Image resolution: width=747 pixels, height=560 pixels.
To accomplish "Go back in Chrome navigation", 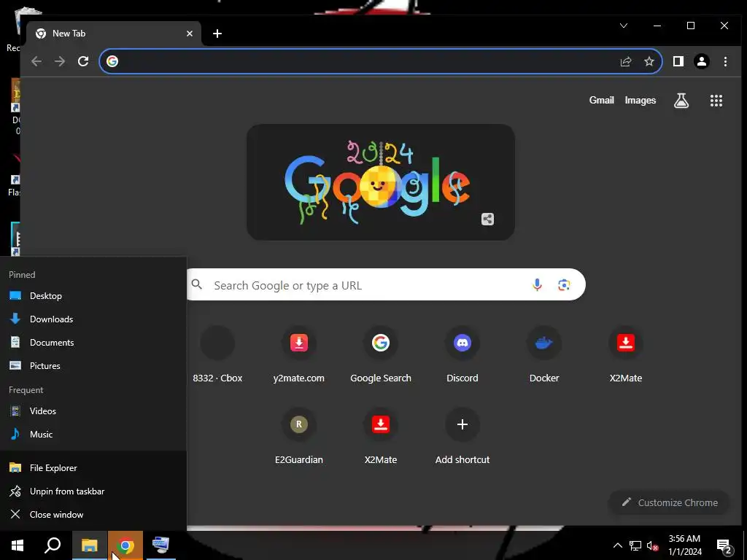I will 36,61.
